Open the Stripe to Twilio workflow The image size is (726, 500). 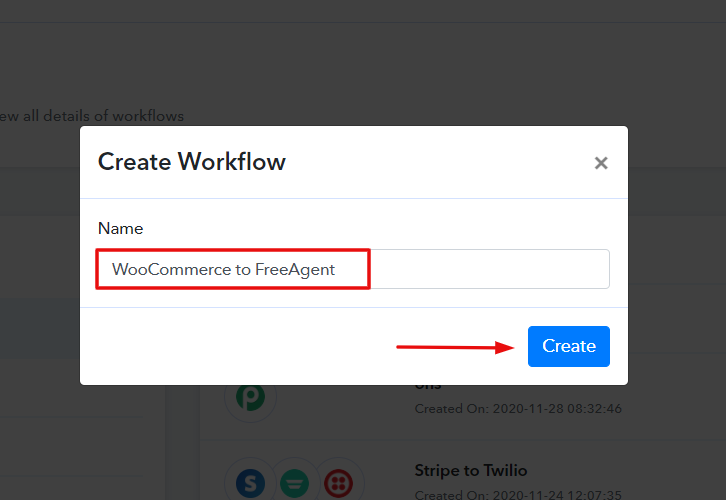click(x=471, y=470)
